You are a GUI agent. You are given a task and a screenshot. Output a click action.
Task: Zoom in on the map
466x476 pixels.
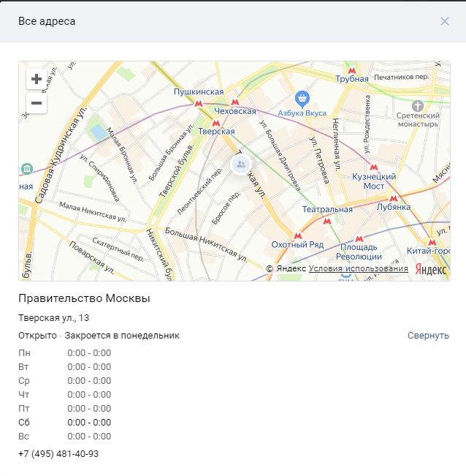[36, 79]
